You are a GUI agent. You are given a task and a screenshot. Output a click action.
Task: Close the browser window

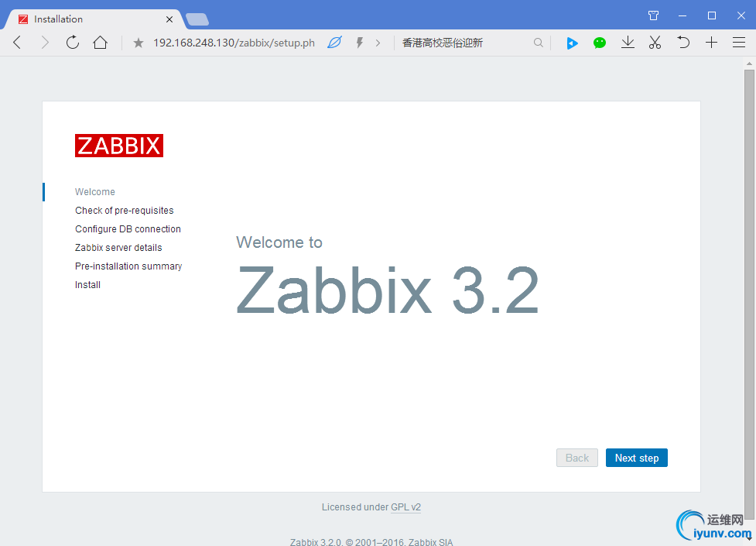741,15
